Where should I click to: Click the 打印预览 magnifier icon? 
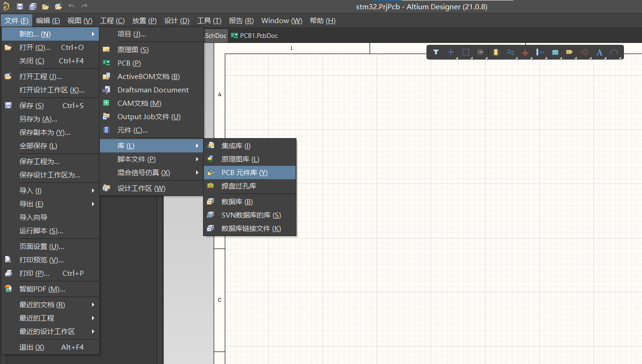[8, 260]
